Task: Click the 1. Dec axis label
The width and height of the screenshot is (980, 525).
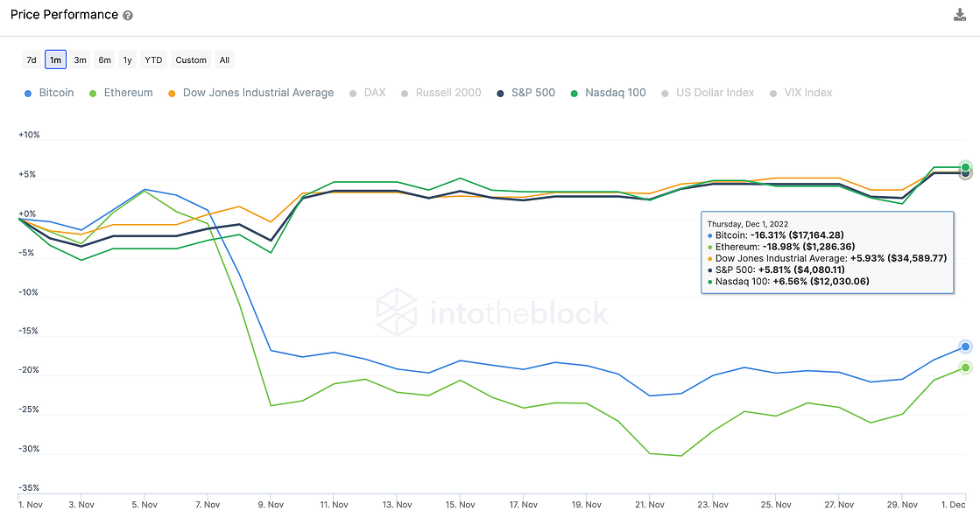Action: click(953, 504)
